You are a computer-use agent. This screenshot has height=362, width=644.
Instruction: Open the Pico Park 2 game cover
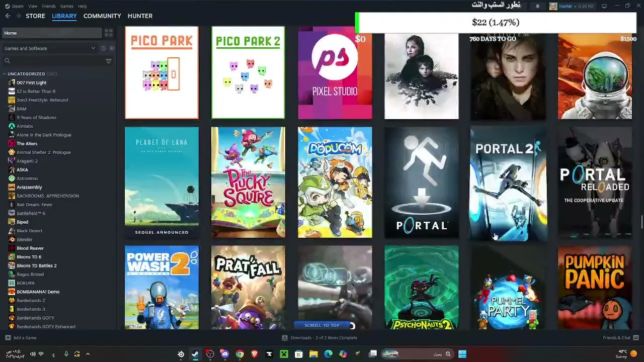point(248,73)
